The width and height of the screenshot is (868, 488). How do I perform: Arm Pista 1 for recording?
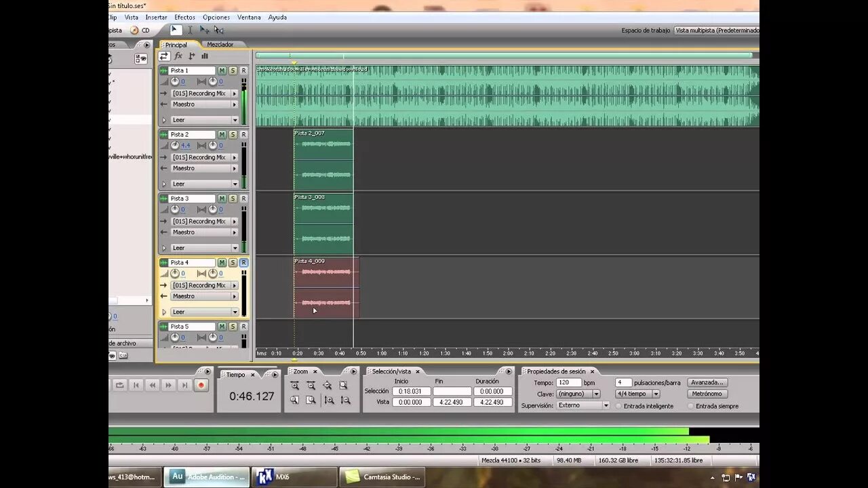tap(243, 70)
